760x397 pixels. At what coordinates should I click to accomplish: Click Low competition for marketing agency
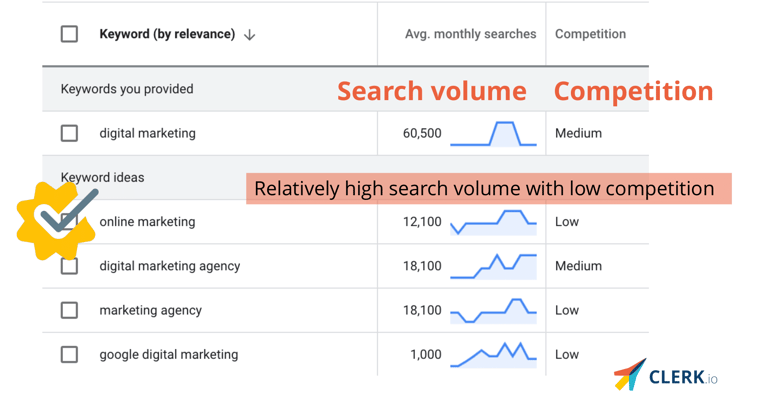[567, 310]
